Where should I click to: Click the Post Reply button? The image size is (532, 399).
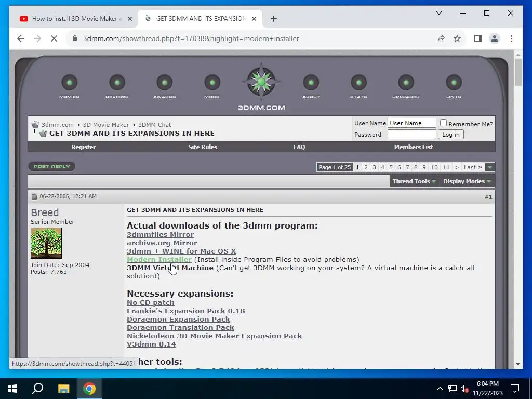coord(52,167)
